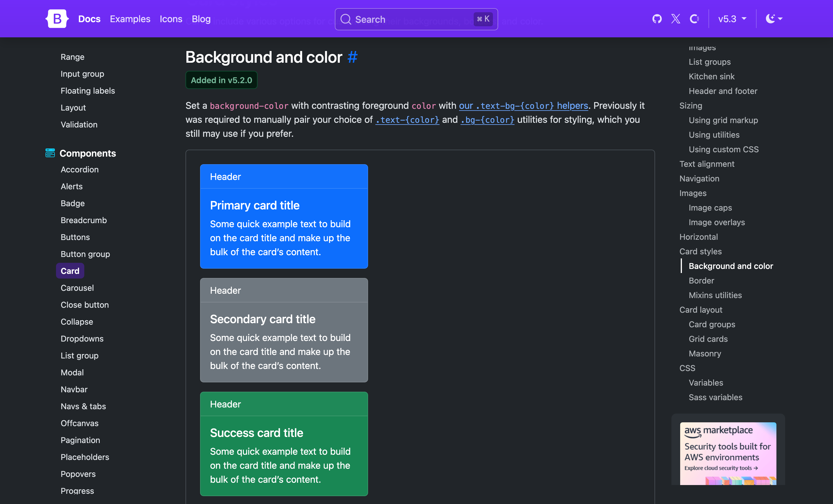Open the GitHub icon link

pyautogui.click(x=657, y=19)
